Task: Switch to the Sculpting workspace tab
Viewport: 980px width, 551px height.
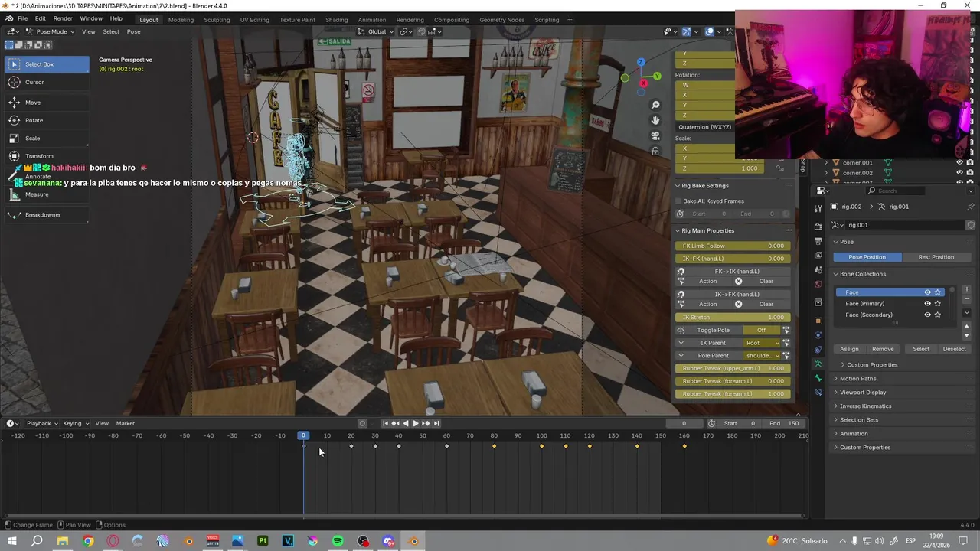Action: coord(217,19)
